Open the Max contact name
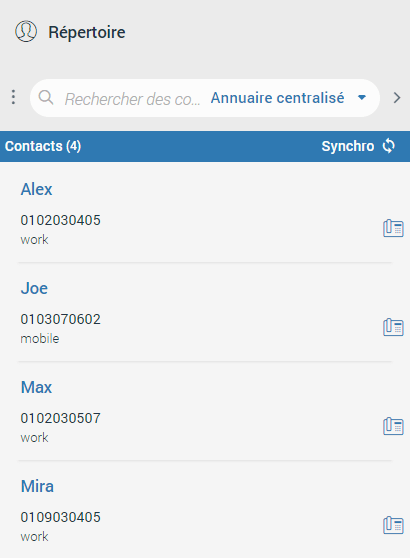Image resolution: width=410 pixels, height=558 pixels. pos(36,387)
